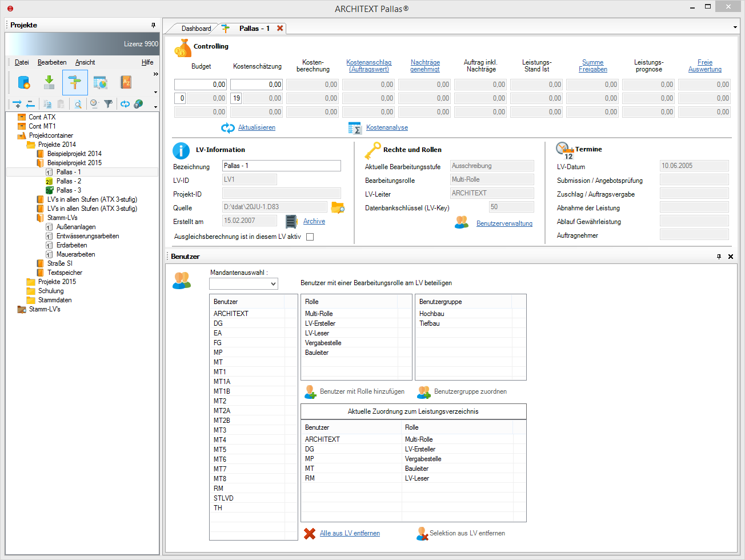This screenshot has height=560, width=745.
Task: Close the Pallas - 1 tab with red X
Action: pos(280,28)
